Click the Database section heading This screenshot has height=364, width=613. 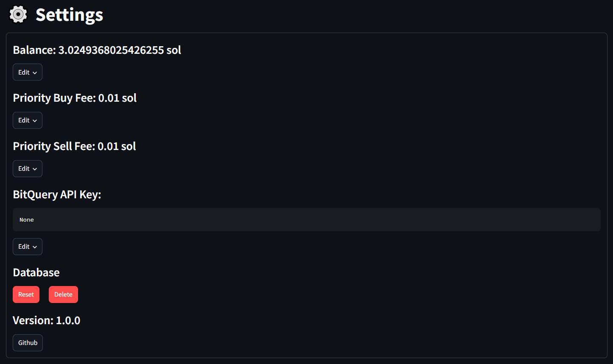36,272
